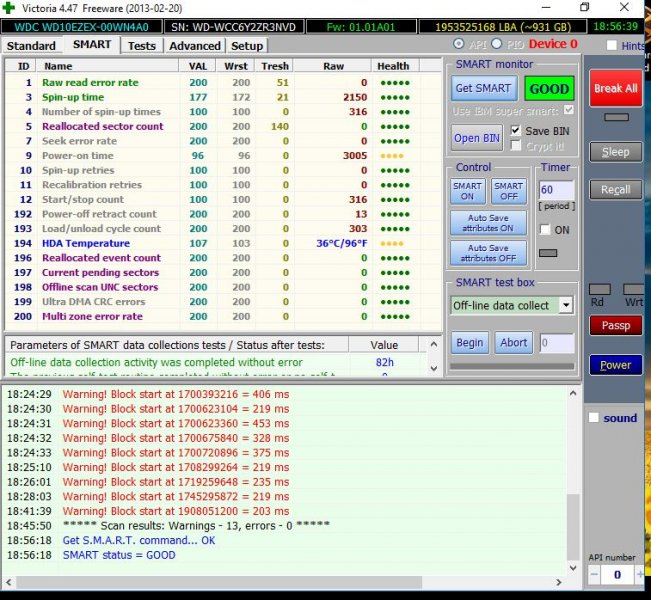Open BIN file button

pos(479,138)
